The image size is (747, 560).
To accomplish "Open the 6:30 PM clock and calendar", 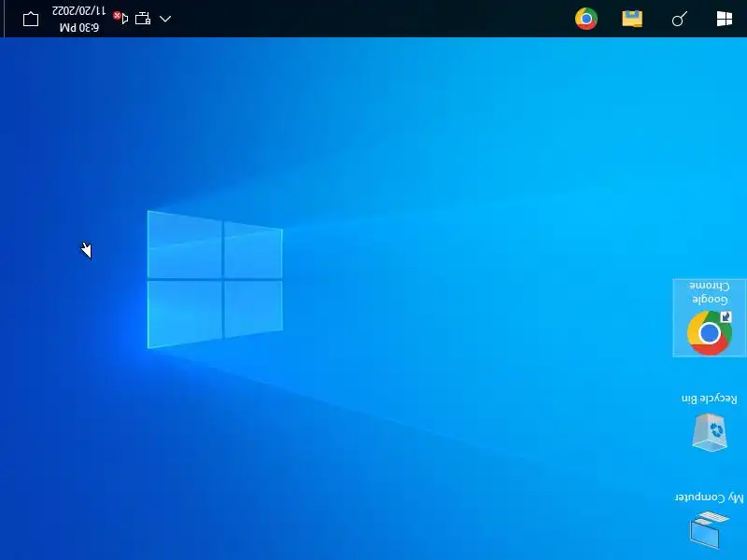I will click(x=79, y=19).
